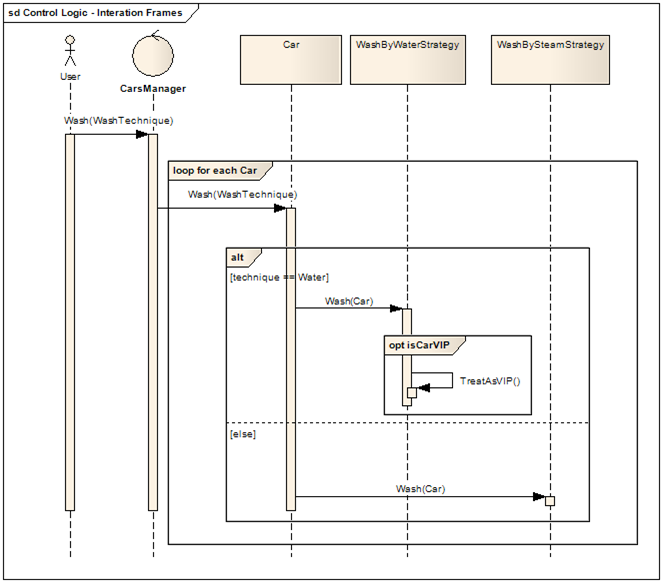Select Wash(Car) message to WashBySteamStrategy
The height and width of the screenshot is (582, 662).
pos(421,489)
